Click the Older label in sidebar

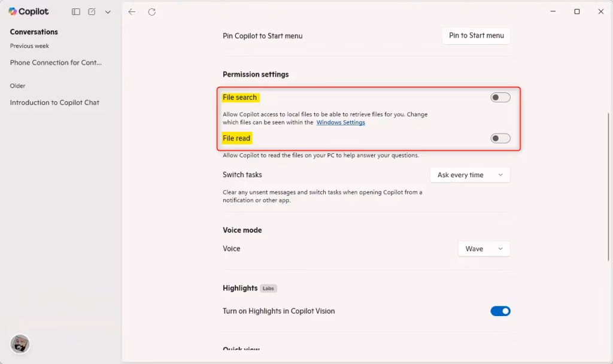coord(17,86)
